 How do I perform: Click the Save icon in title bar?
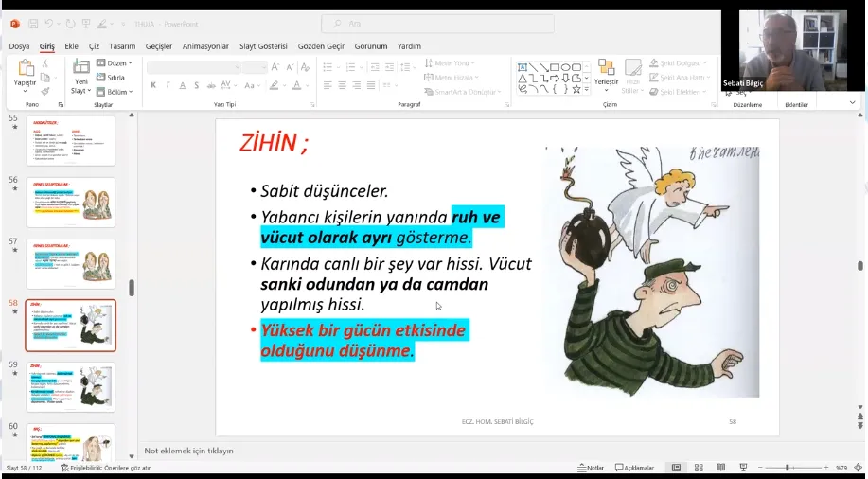click(x=34, y=24)
